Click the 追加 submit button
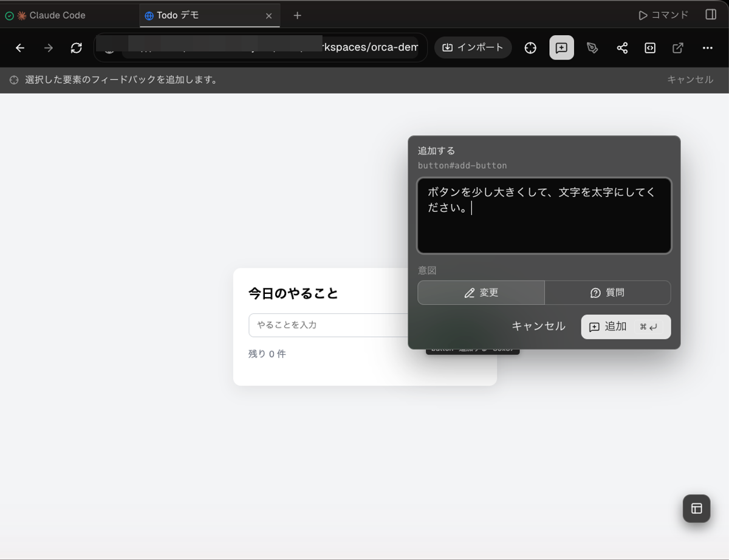This screenshot has width=729, height=560. point(626,327)
